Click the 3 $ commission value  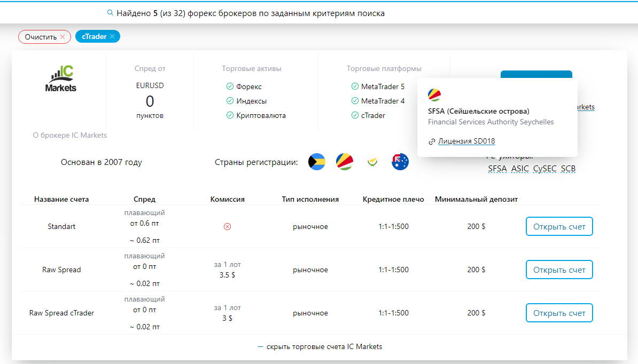pyautogui.click(x=228, y=318)
